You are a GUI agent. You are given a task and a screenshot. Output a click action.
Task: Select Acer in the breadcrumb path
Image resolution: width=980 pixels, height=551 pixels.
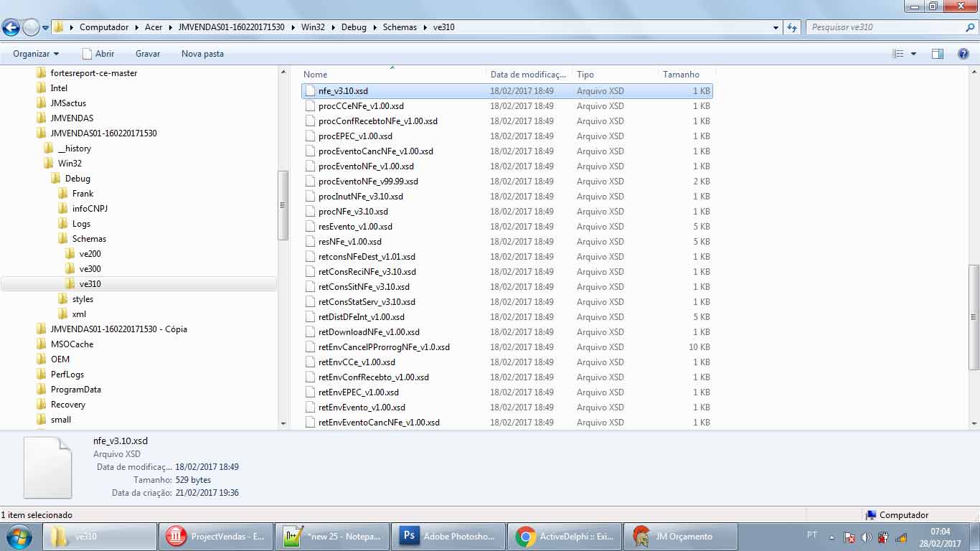tap(154, 27)
